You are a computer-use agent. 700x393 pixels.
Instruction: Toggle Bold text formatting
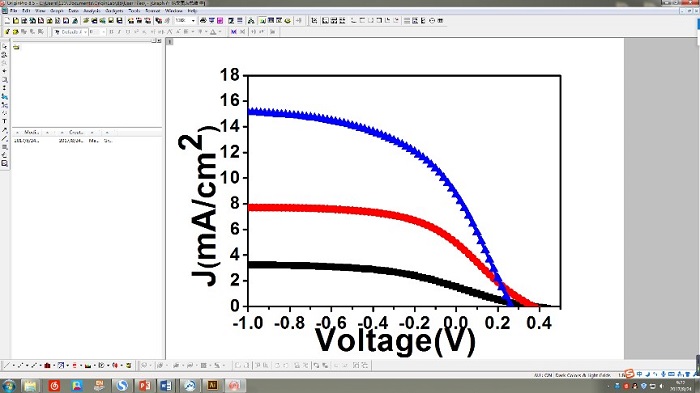[112, 32]
